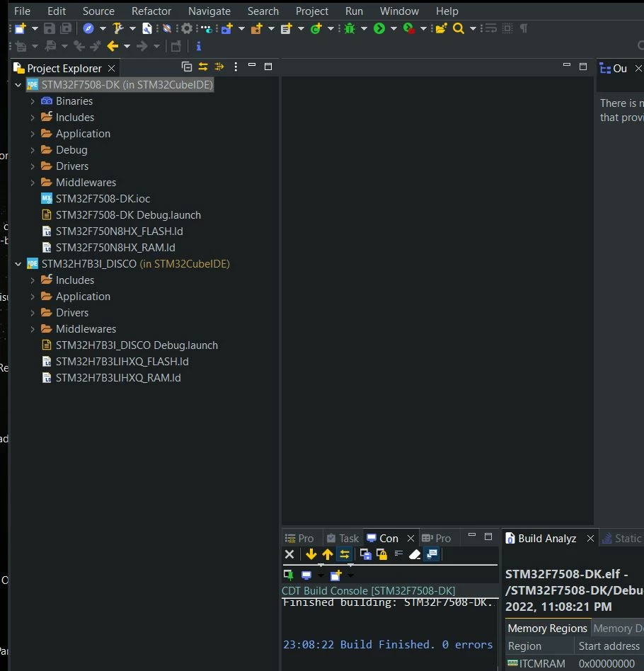Expand Includes under STM32F7508-DK

click(33, 117)
